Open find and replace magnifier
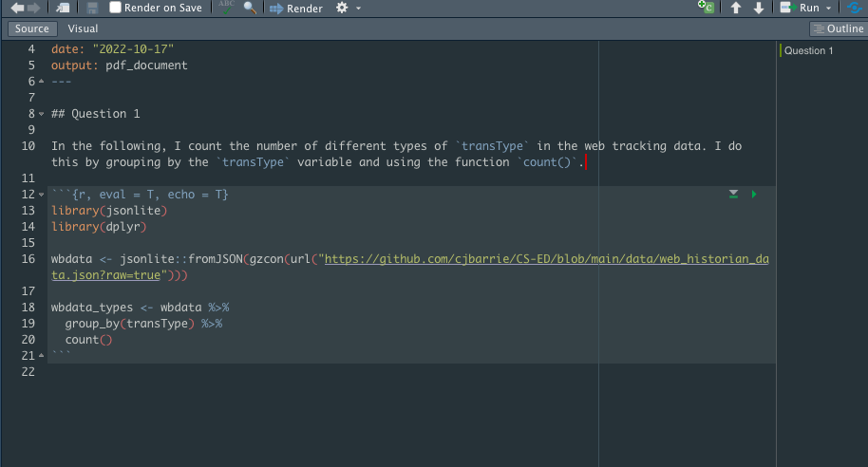868x467 pixels. (250, 8)
